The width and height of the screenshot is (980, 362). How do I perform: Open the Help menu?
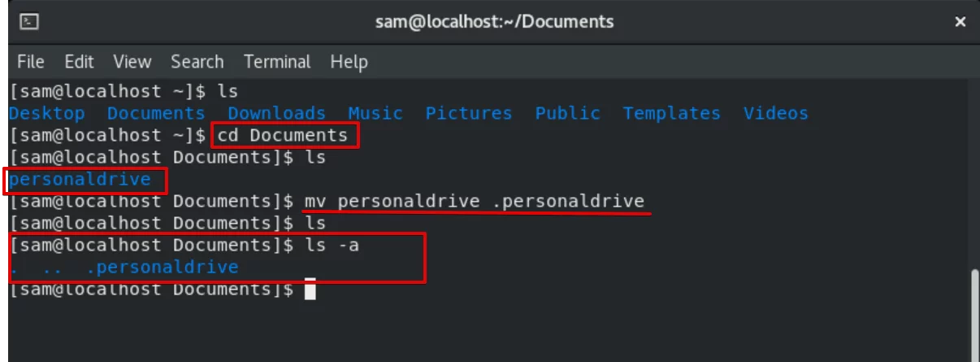[349, 62]
